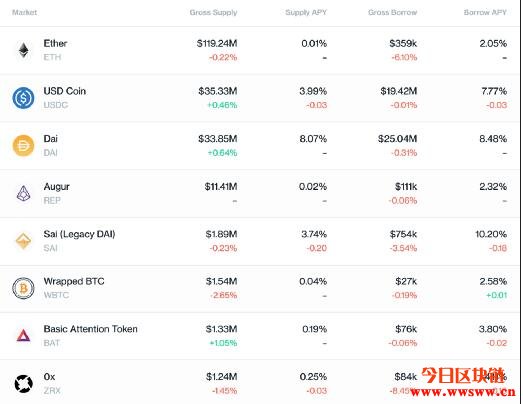The height and width of the screenshot is (404, 523).
Task: Click the purple Augur REP icon
Action: pos(23,193)
